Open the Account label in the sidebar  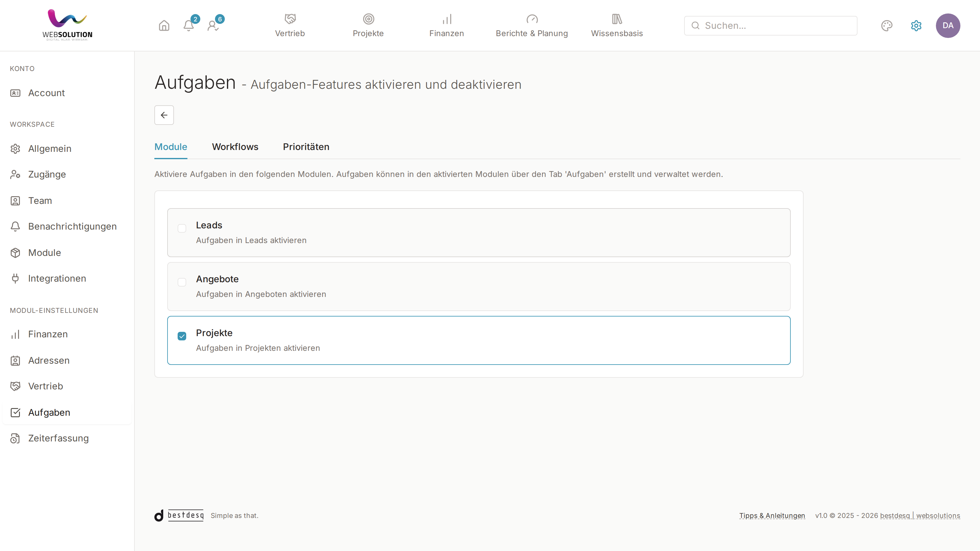(47, 93)
